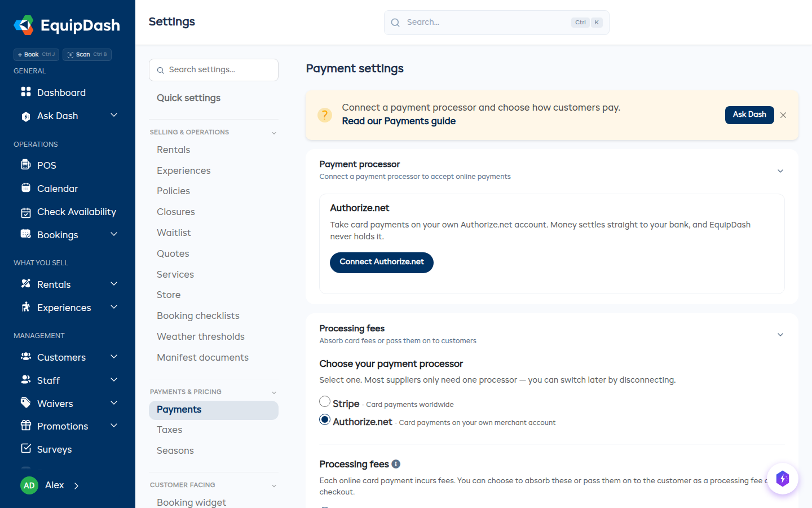Click Connect Authorize.net button
Screen dimensions: 812x508
pos(382,262)
